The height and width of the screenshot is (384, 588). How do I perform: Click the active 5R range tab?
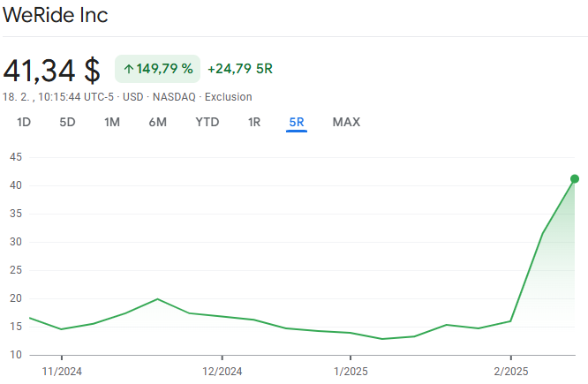(297, 123)
